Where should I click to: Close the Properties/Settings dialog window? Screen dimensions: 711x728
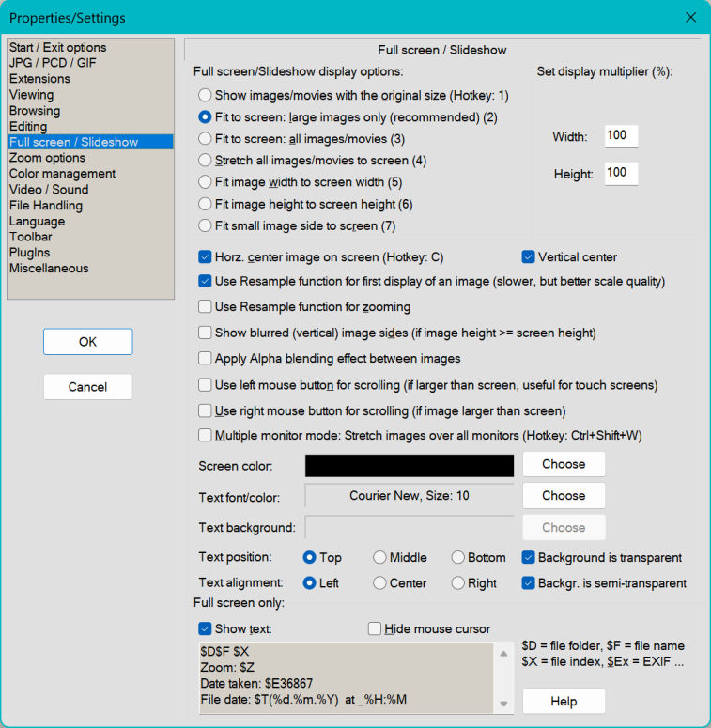click(x=690, y=18)
